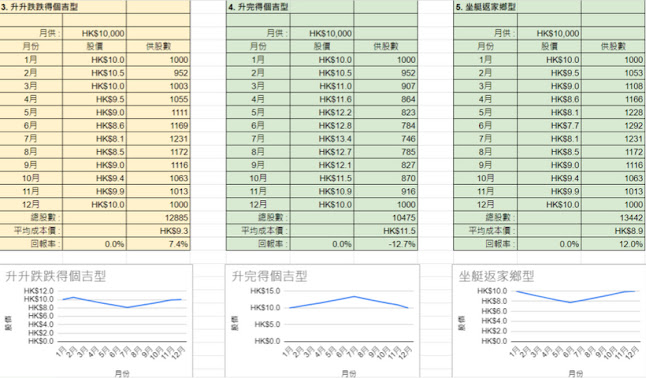Click the 供股數 column header in table 4

[x=386, y=47]
